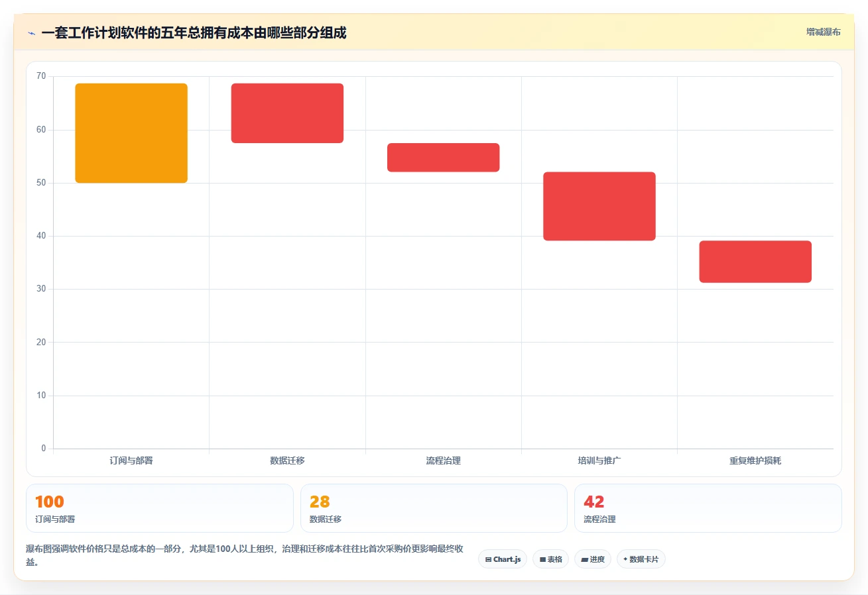Click the y-axis value 60
Image resolution: width=868 pixels, height=595 pixels.
click(x=41, y=130)
